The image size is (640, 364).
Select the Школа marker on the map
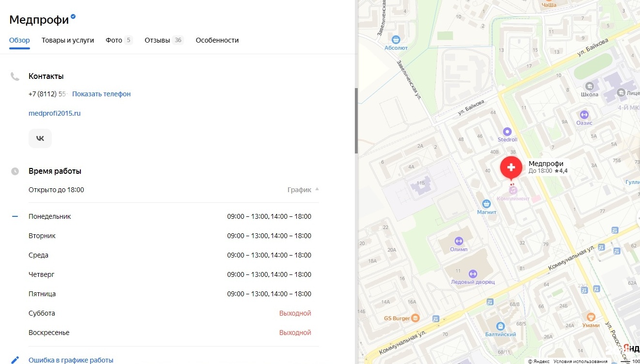[x=590, y=86]
